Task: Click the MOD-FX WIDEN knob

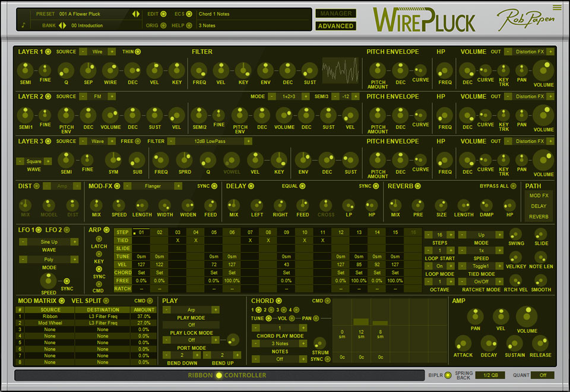Action: (x=188, y=205)
